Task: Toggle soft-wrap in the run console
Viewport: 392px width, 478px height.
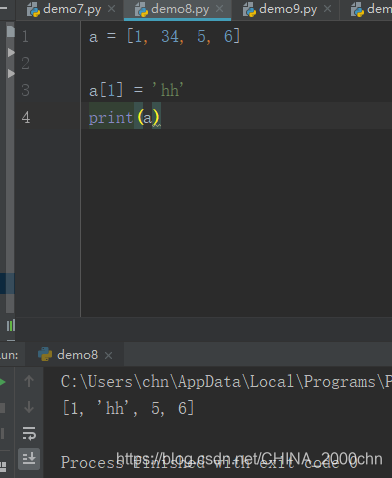Action: point(29,433)
